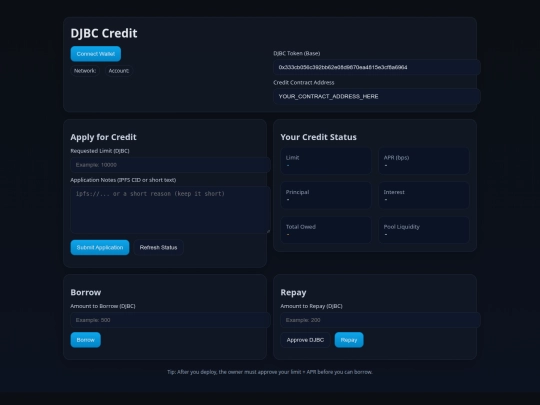
Task: Select the Interest status card
Action: click(x=424, y=195)
